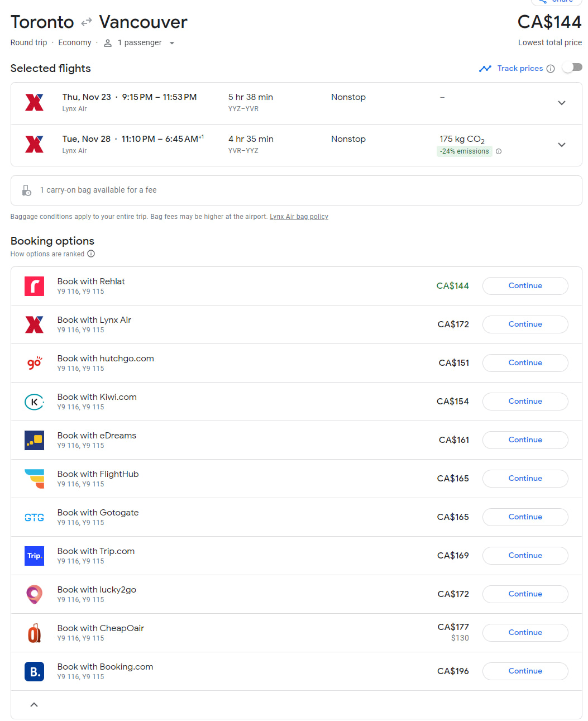Click the eDreams logo
588x721 pixels.
click(34, 440)
